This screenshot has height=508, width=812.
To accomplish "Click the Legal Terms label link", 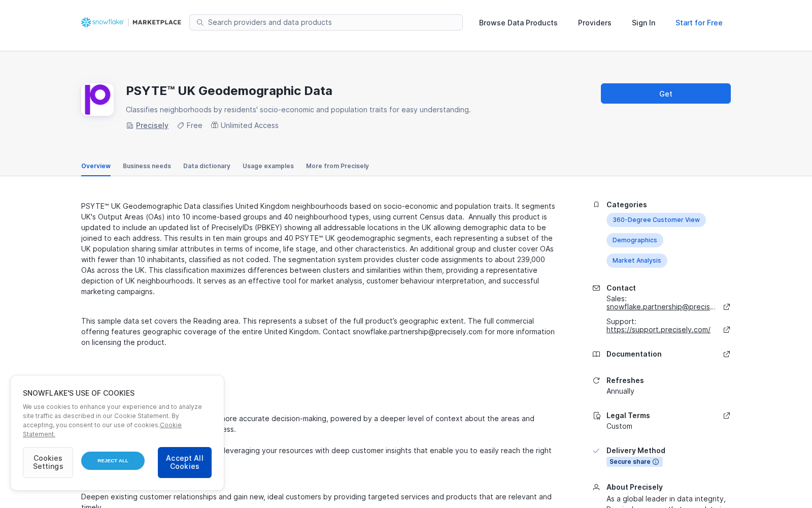I will coord(628,416).
